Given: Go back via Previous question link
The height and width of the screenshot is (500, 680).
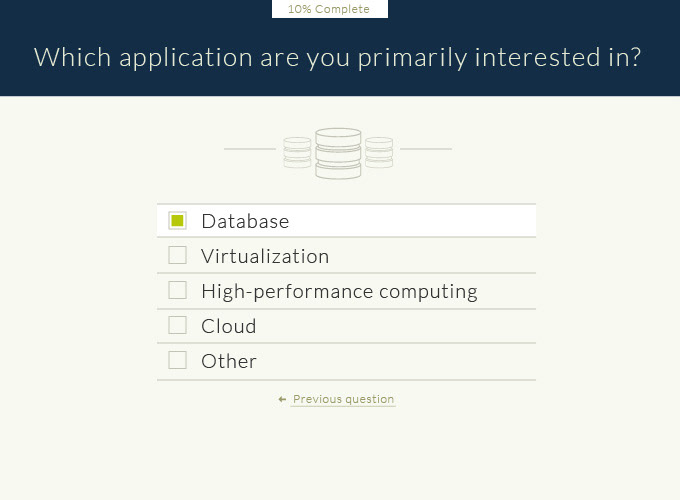Looking at the screenshot, I should click(x=343, y=399).
